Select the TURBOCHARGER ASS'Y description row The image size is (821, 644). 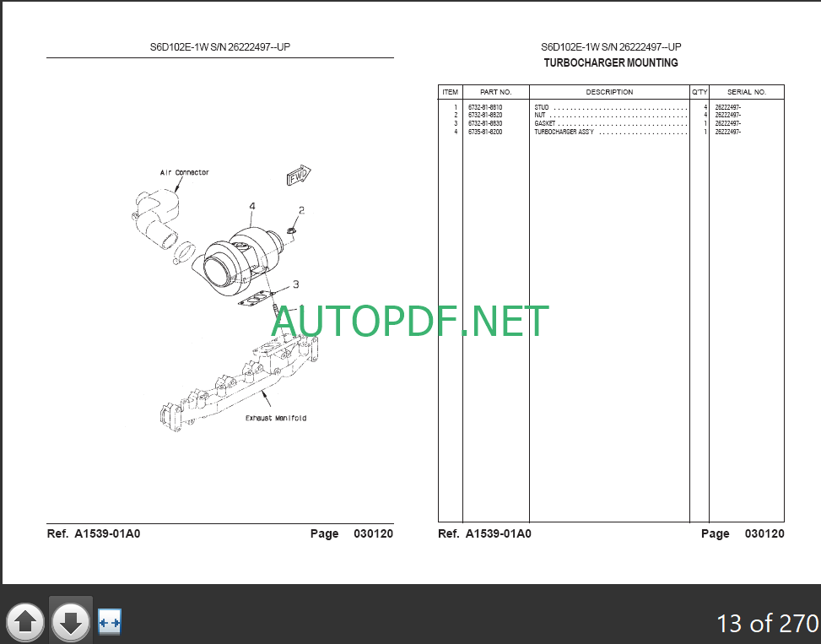564,132
